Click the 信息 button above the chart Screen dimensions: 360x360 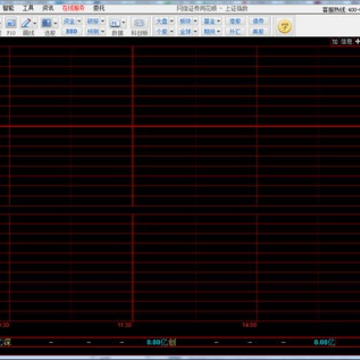coord(346,42)
